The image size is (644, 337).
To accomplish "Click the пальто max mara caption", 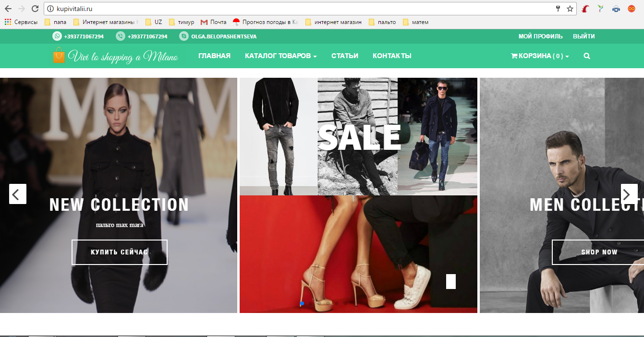I will [x=120, y=225].
